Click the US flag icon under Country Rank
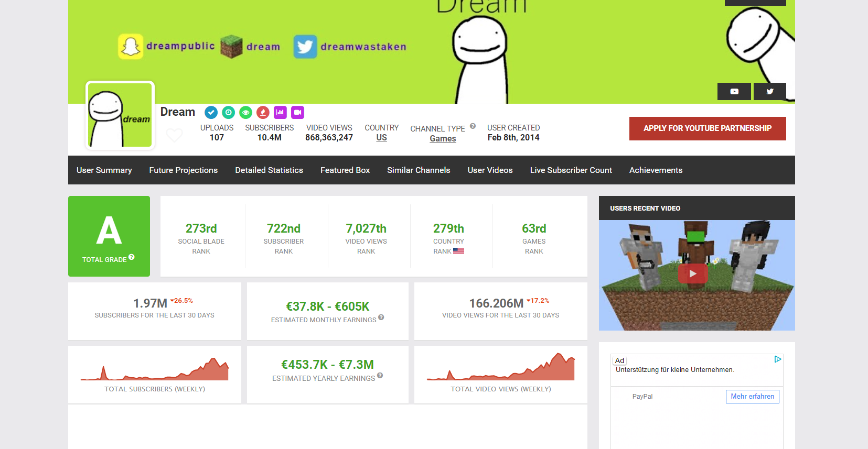The width and height of the screenshot is (868, 449). (458, 251)
